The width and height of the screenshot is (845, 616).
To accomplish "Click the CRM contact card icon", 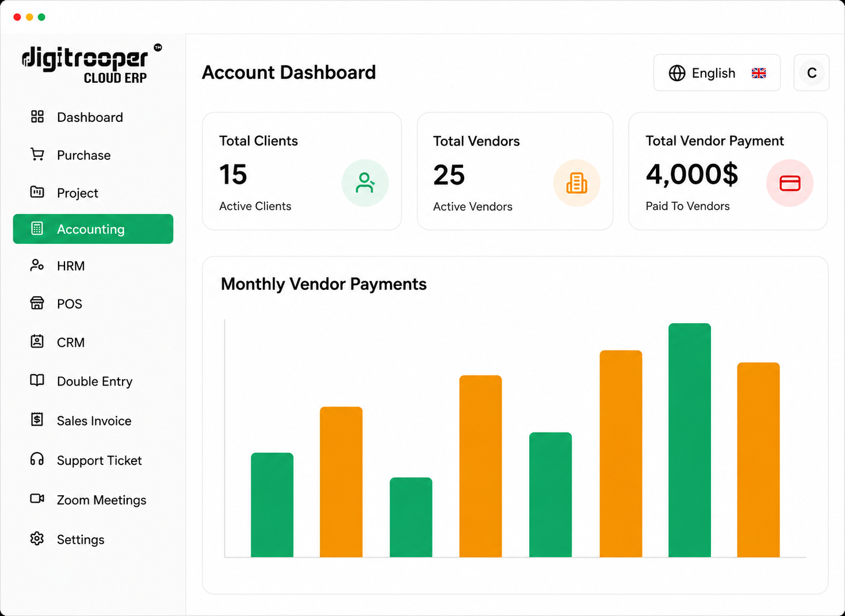I will click(37, 342).
